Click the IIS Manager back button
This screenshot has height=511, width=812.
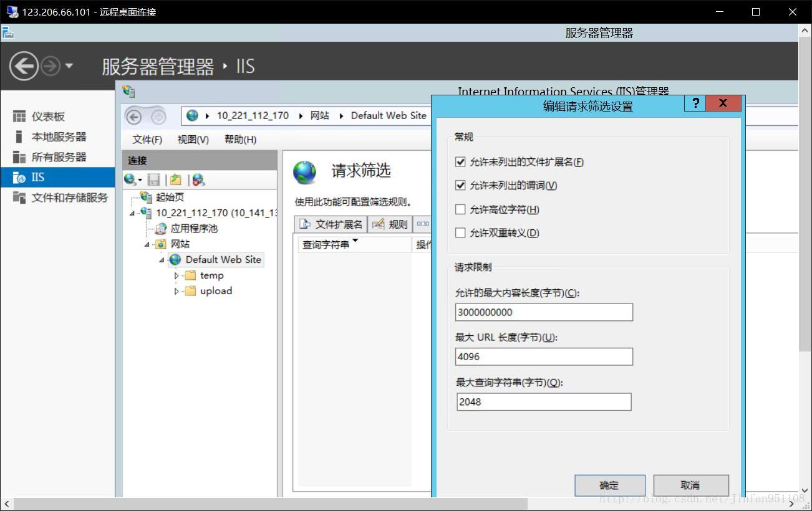pyautogui.click(x=134, y=117)
